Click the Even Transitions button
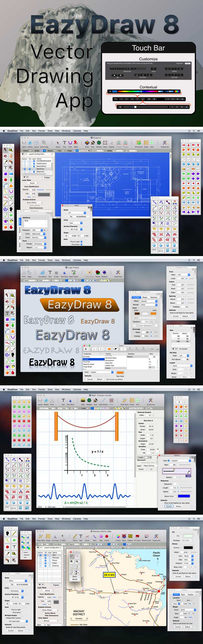The width and height of the screenshot is (203, 644). pos(145,326)
